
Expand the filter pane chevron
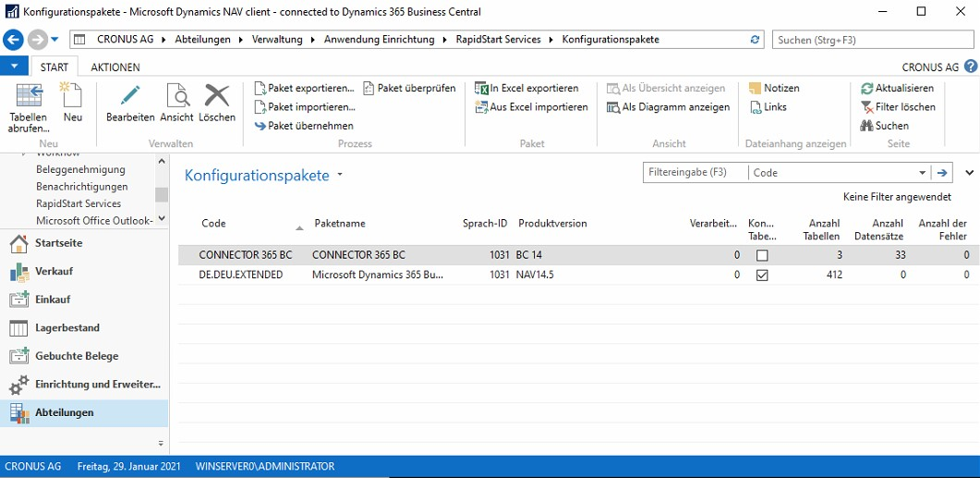(x=969, y=173)
